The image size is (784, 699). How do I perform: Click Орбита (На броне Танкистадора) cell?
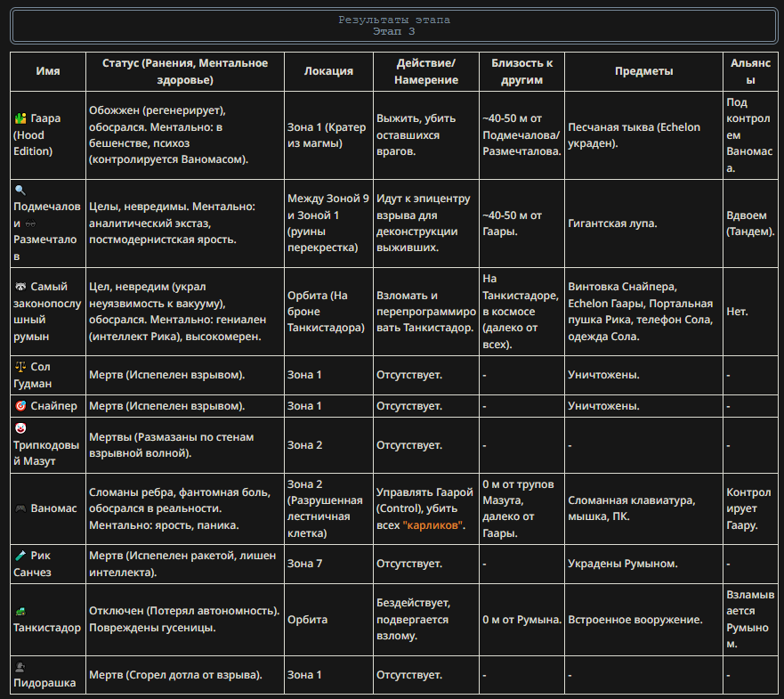(328, 312)
